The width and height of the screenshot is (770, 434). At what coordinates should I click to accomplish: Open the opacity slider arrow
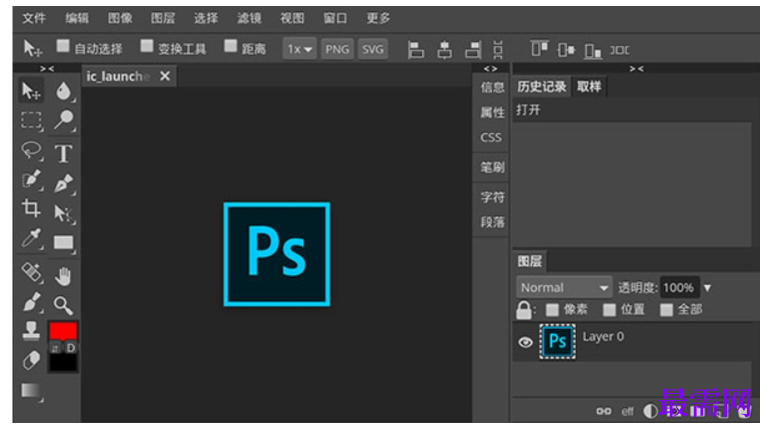click(x=707, y=288)
